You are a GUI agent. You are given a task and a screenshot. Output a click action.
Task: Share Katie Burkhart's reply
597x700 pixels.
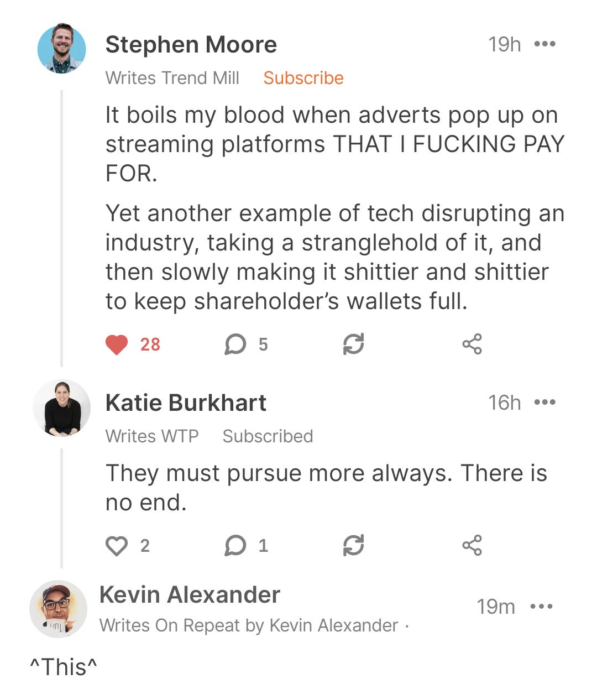(472, 546)
